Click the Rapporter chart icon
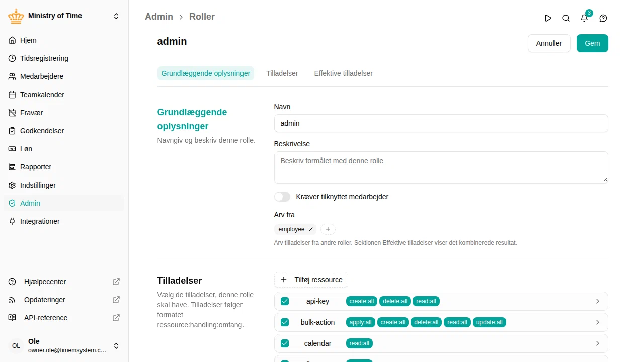644x362 pixels. [13, 167]
